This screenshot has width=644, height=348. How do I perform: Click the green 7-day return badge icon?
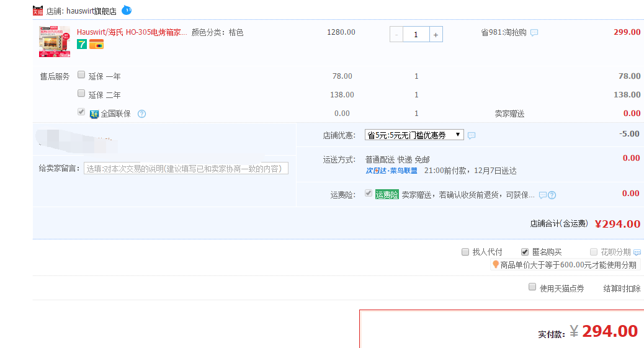tap(82, 44)
